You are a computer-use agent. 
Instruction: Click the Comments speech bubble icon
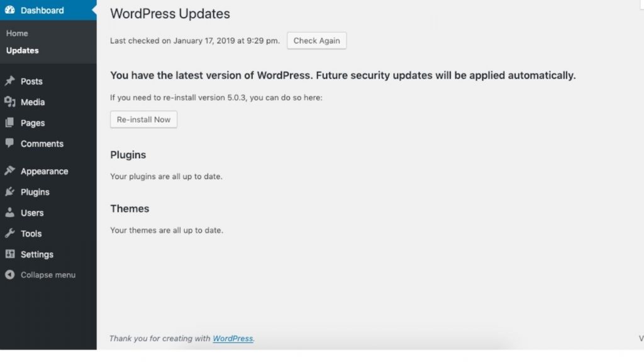coord(9,143)
